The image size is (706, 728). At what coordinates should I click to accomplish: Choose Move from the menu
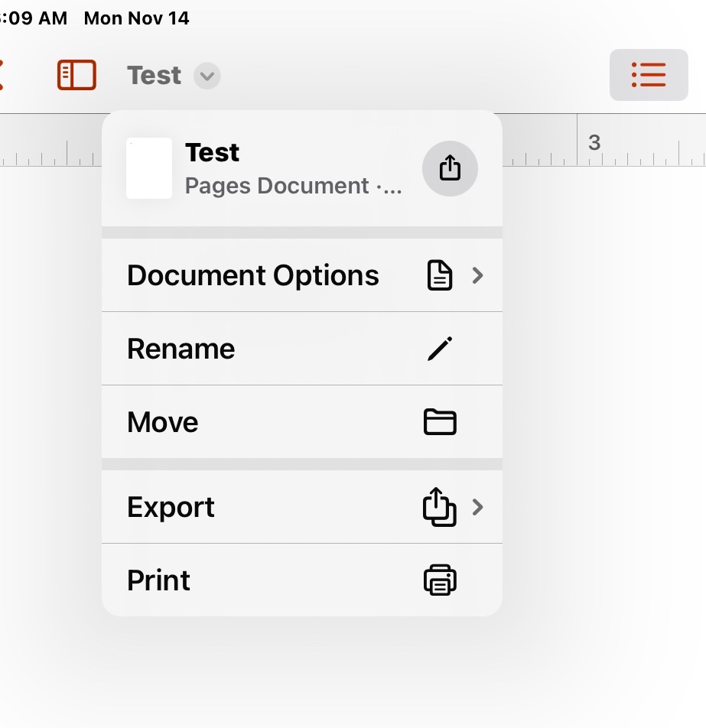click(162, 421)
